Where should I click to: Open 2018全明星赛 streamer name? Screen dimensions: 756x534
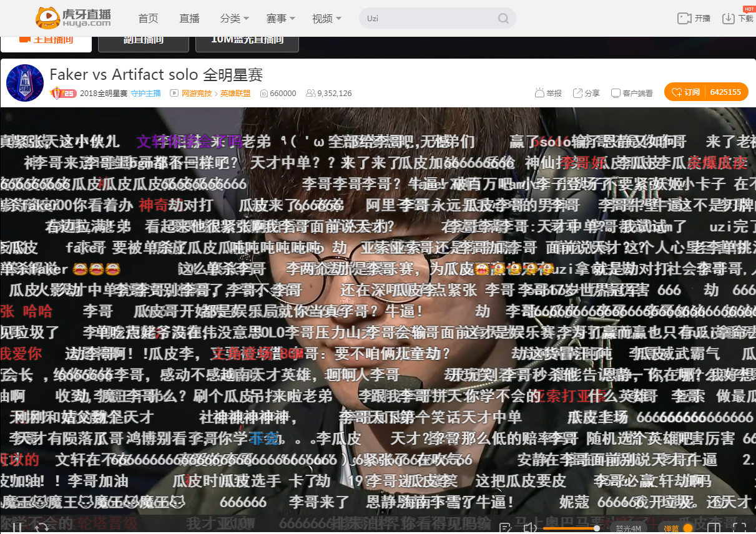tap(103, 94)
